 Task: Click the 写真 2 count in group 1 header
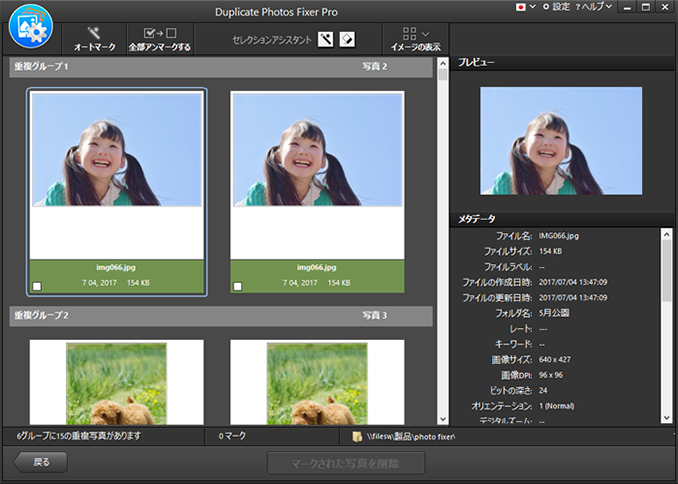click(x=374, y=67)
